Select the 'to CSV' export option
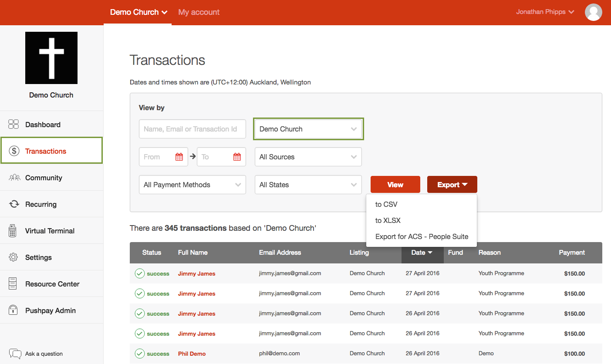Image resolution: width=611 pixels, height=364 pixels. (x=386, y=204)
